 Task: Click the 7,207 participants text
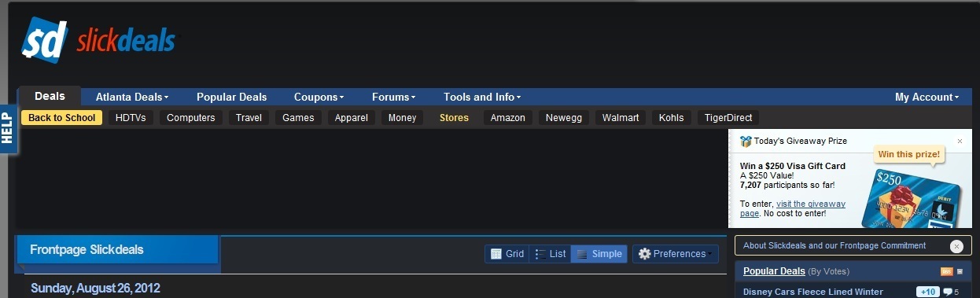[x=787, y=186]
